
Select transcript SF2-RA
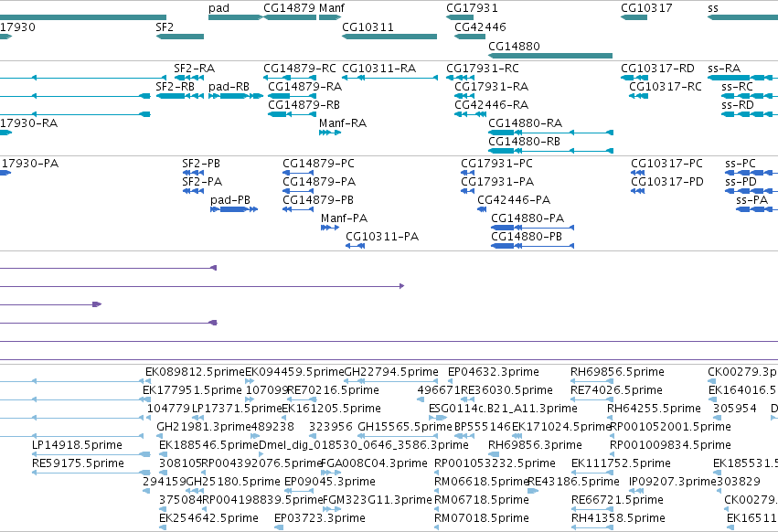[x=188, y=78]
